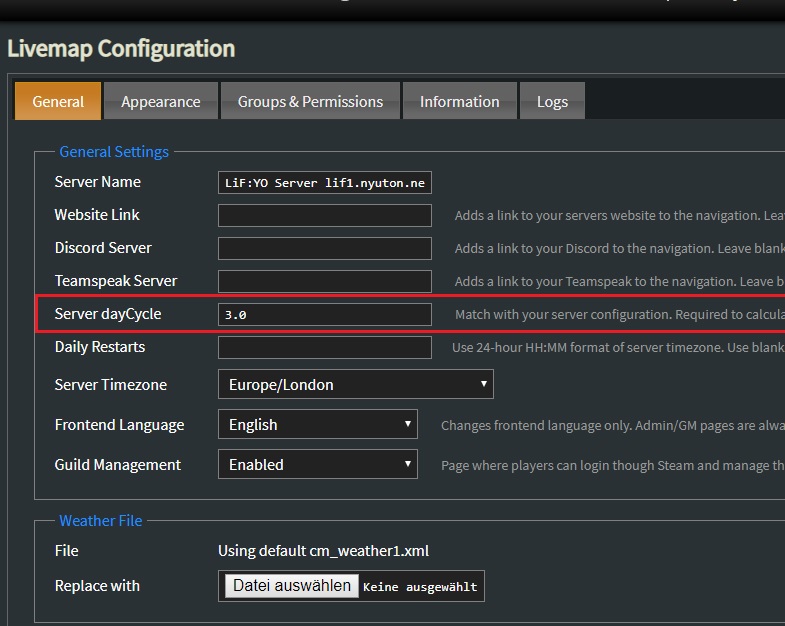Viewport: 785px width, 626px height.
Task: Go to Groups & Permissions tab
Action: tap(310, 101)
